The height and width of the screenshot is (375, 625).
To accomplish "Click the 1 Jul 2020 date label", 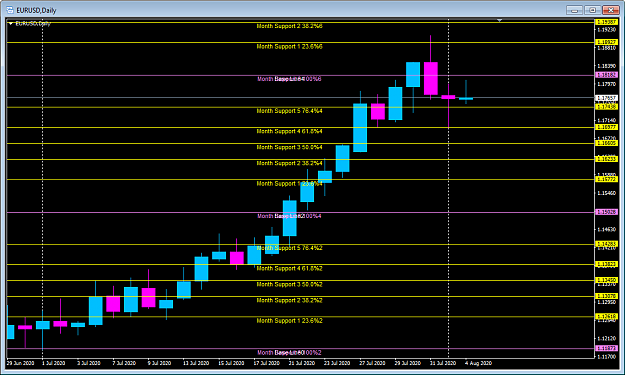I will pyautogui.click(x=53, y=363).
